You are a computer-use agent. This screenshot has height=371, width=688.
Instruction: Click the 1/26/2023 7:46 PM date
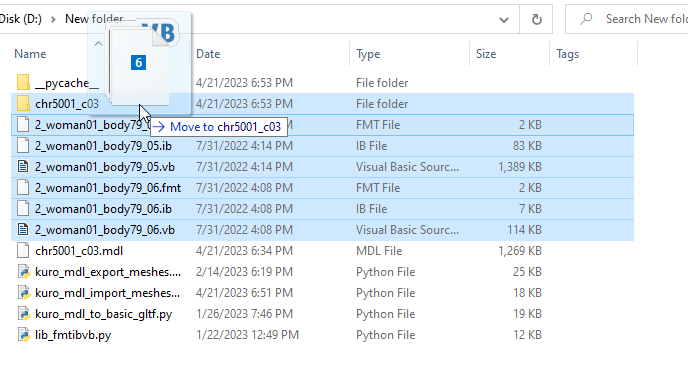(x=244, y=314)
